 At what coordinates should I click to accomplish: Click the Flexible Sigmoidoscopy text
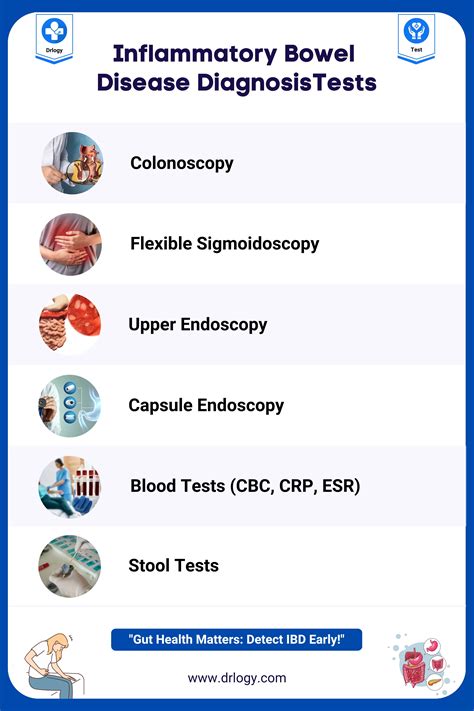point(225,244)
